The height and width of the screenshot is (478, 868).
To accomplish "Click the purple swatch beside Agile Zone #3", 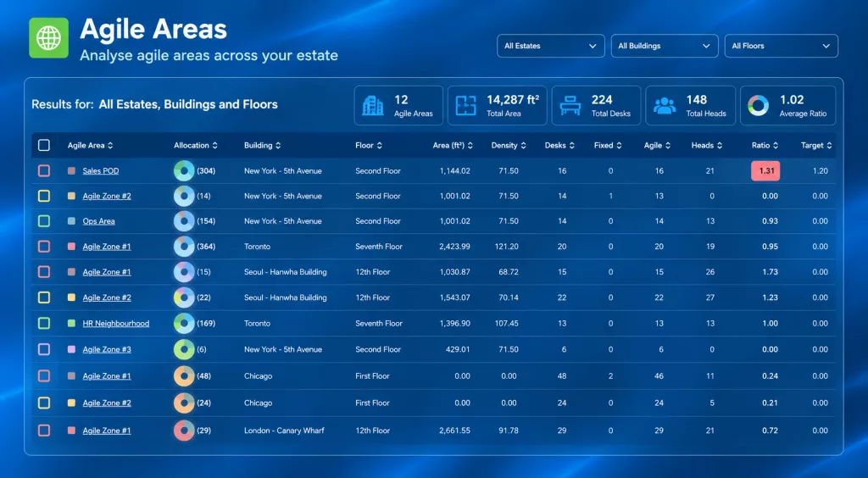I will pos(71,349).
